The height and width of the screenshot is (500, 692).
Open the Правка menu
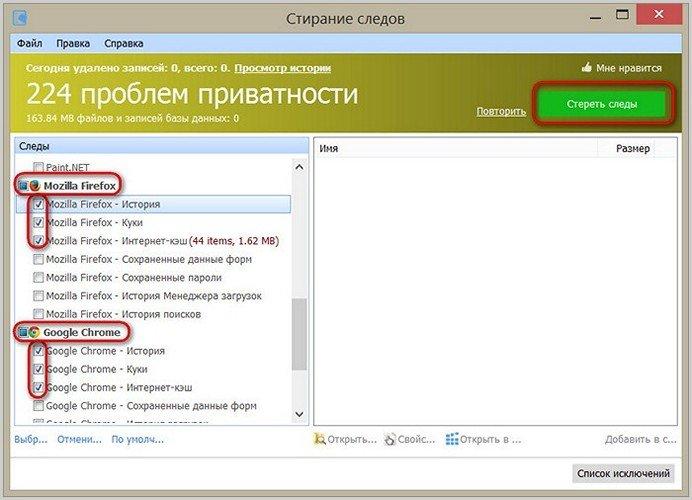tap(73, 43)
